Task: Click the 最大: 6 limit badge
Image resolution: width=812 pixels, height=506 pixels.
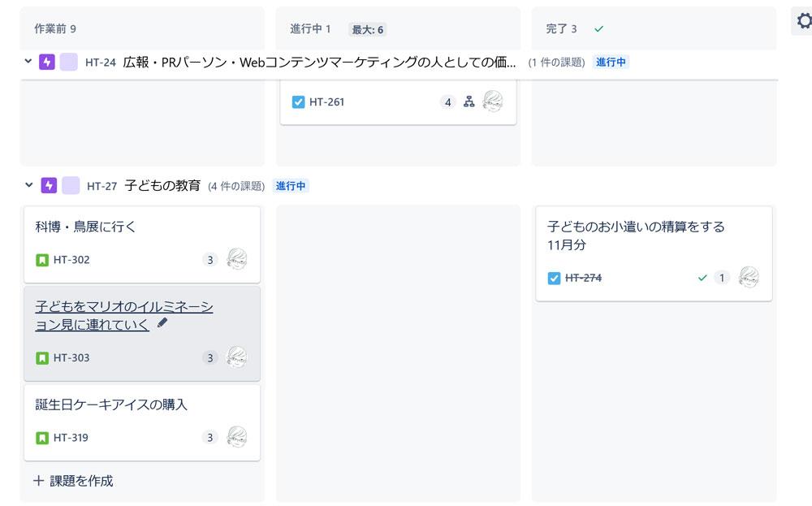Action: pyautogui.click(x=368, y=29)
